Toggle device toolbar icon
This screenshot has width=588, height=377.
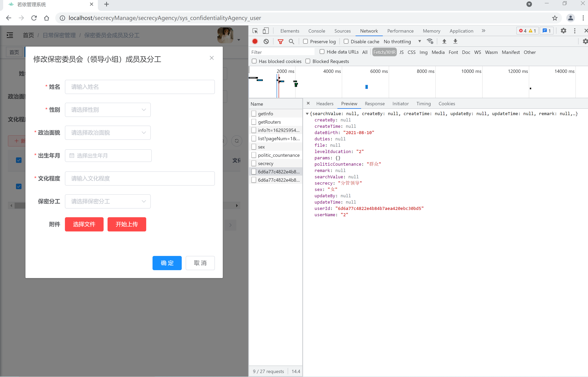(x=266, y=31)
